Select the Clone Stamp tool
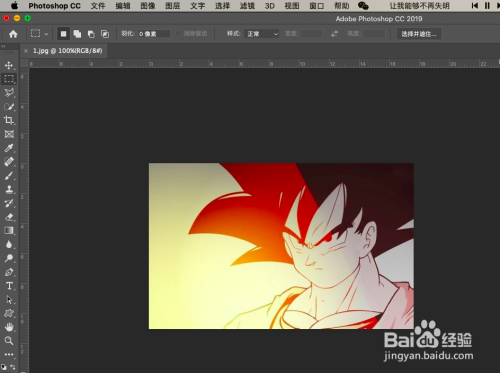 [9, 189]
